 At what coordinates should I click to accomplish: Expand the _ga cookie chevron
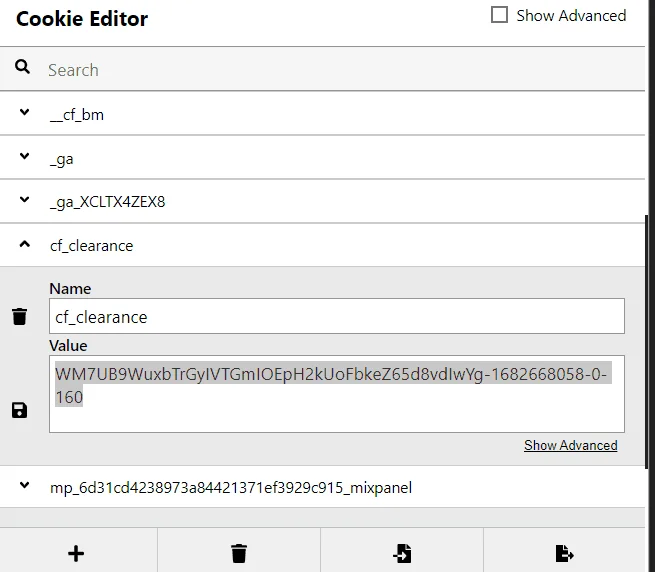click(x=25, y=156)
